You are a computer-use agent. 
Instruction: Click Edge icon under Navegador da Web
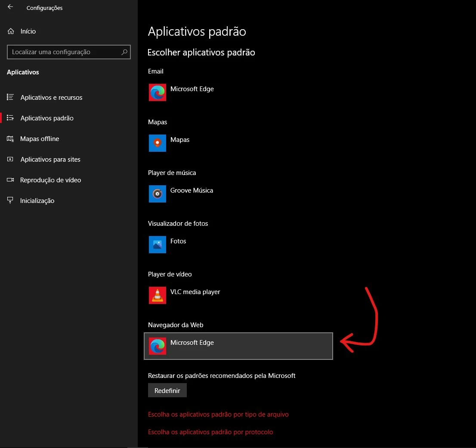(x=158, y=346)
